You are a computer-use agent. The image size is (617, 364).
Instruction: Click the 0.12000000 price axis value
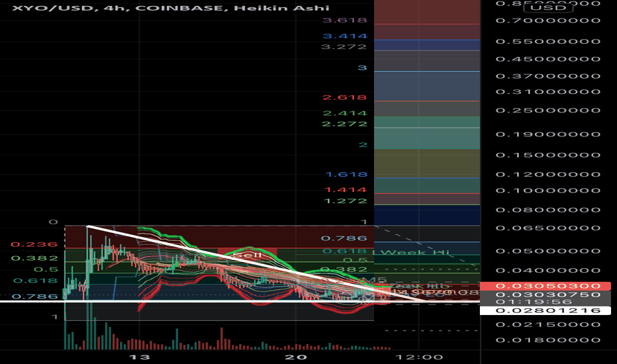pos(548,174)
